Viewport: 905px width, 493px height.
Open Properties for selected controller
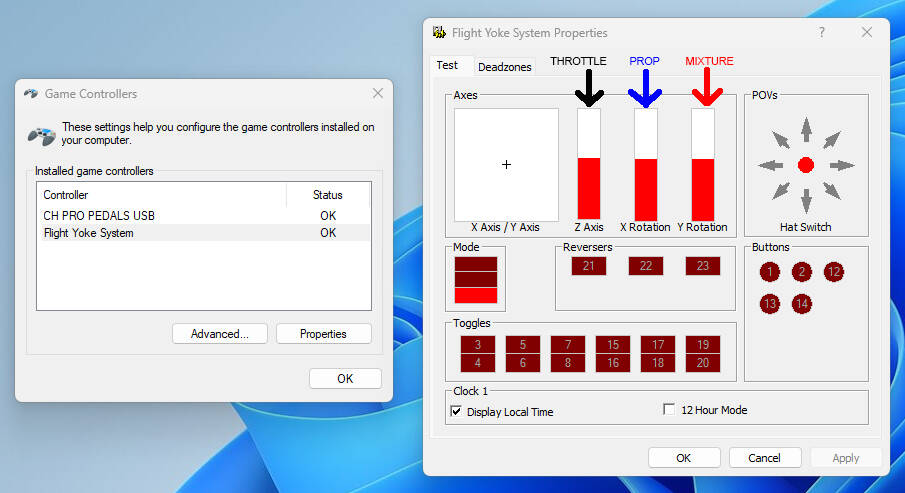[x=323, y=334]
